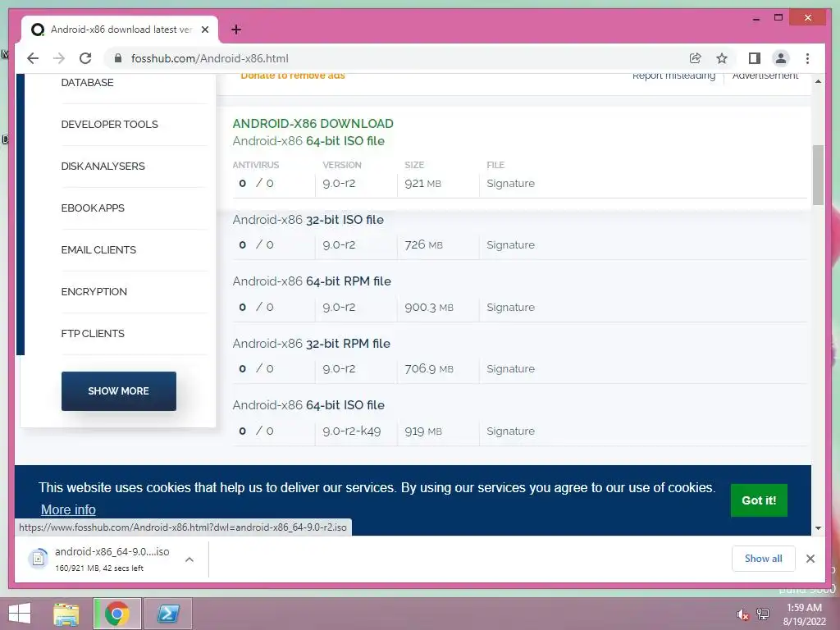Screen dimensions: 840x630
Task: Open the DISK ANALYSERS category
Action: click(103, 166)
